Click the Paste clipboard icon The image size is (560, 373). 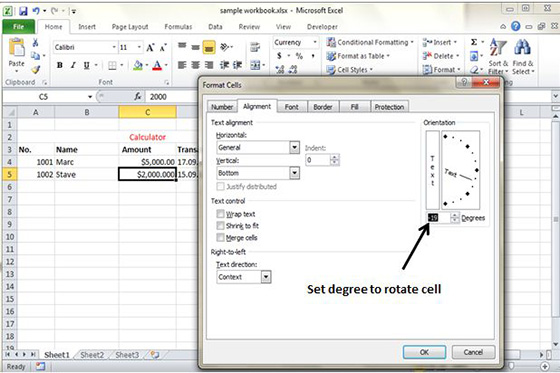16,48
